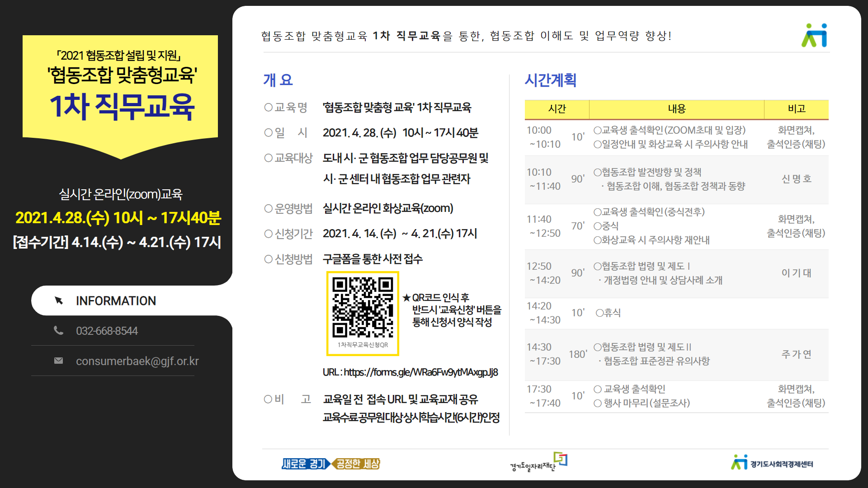Open the forms.gle URL link
This screenshot has width=868, height=488.
pyautogui.click(x=421, y=372)
